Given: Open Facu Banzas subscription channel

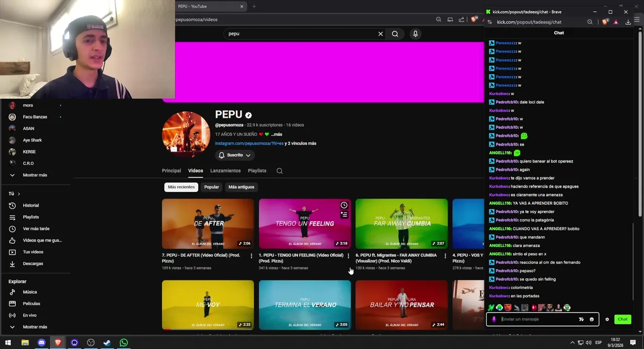Looking at the screenshot, I should coord(36,117).
